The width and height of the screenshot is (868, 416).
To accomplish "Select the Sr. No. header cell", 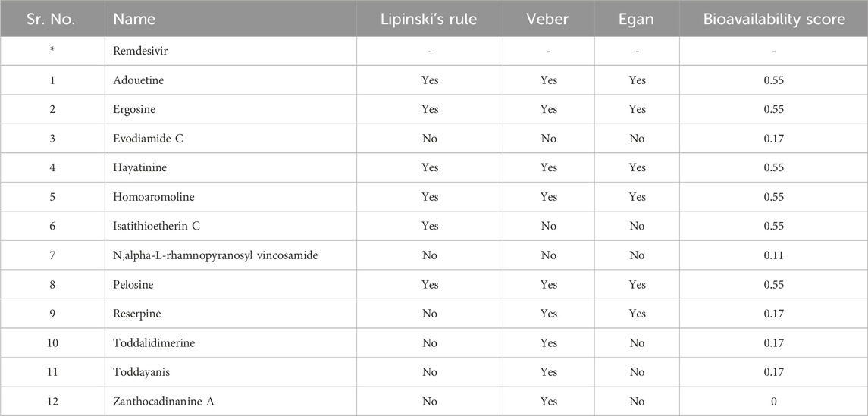I will tap(52, 19).
